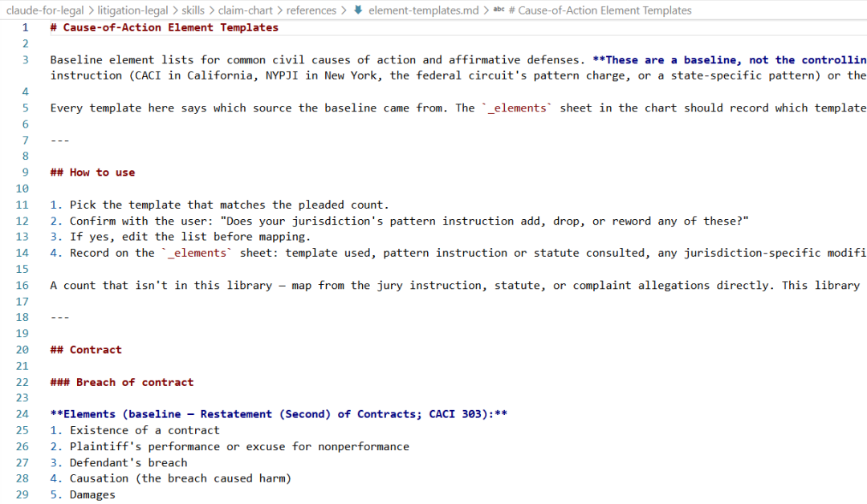Viewport: 867px width, 504px height.
Task: Click line number 24 in gutter
Action: (x=22, y=414)
